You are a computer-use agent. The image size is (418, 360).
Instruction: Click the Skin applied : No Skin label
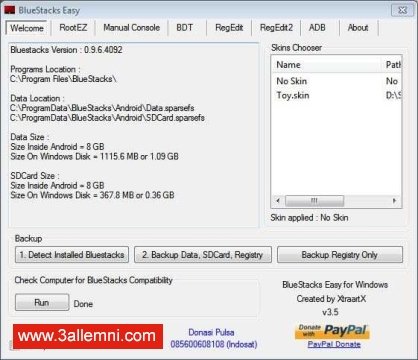tap(309, 218)
